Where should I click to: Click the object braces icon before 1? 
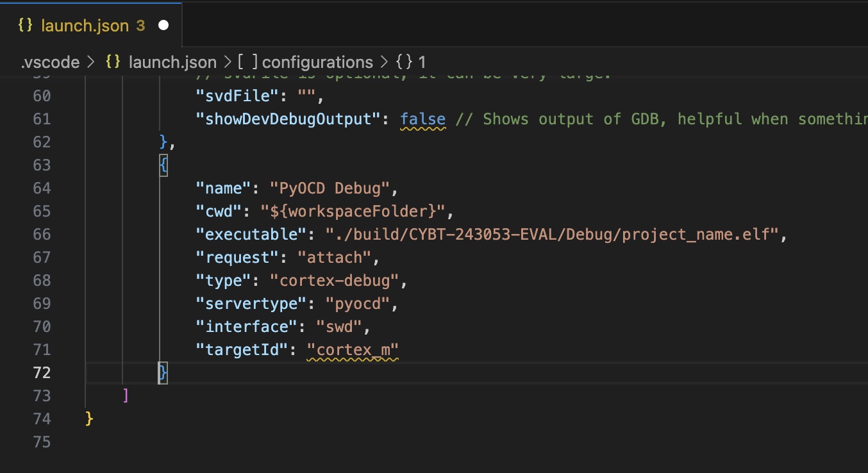[404, 62]
